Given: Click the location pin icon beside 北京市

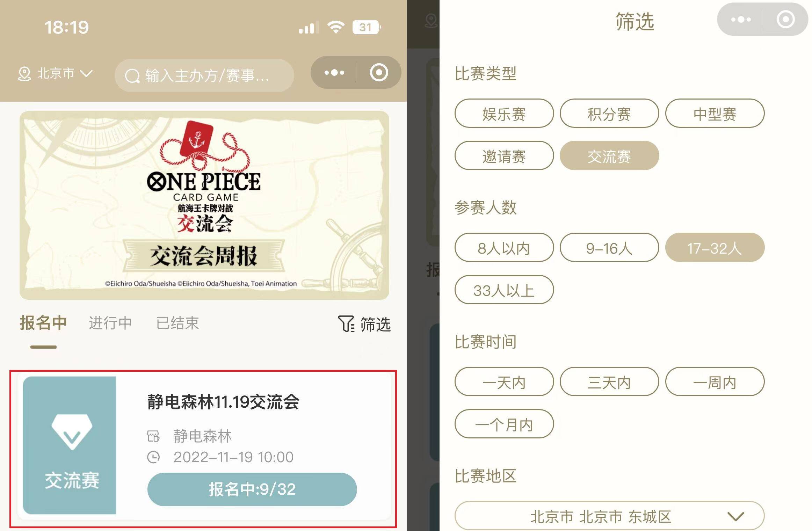Looking at the screenshot, I should pyautogui.click(x=24, y=74).
